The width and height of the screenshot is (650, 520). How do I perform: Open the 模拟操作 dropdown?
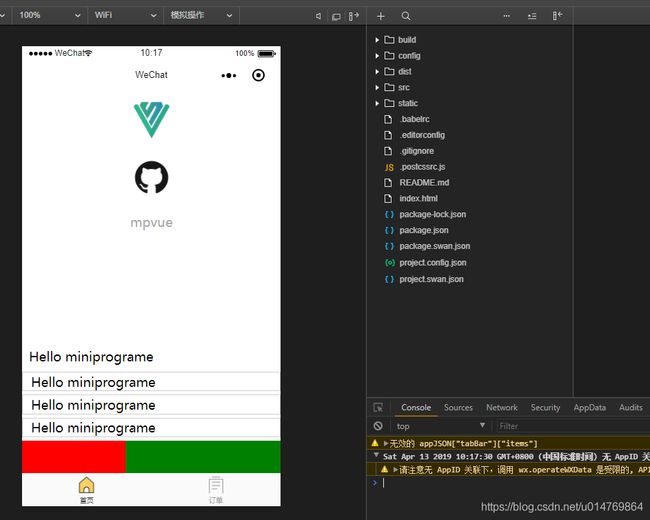[201, 15]
